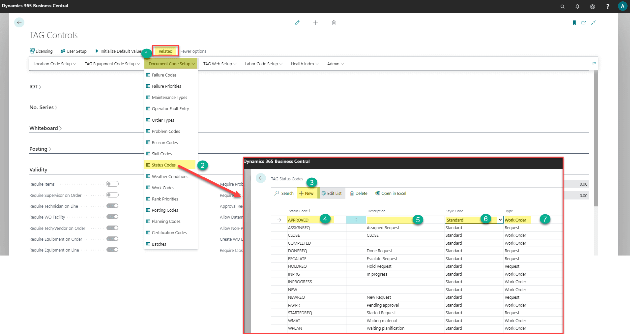Toggle Require Equipment on Line switch
The height and width of the screenshot is (334, 644).
[112, 250]
